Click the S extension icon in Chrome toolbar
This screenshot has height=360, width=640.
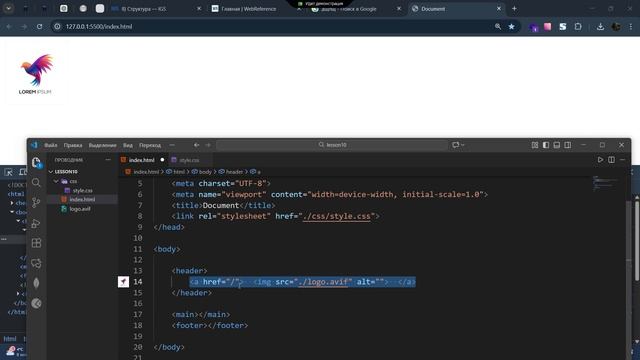pyautogui.click(x=562, y=27)
